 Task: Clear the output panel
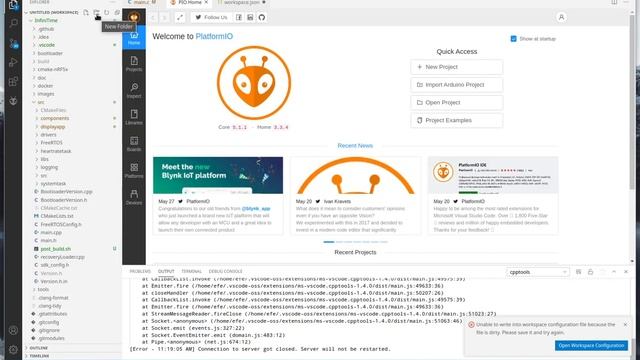[x=578, y=272]
